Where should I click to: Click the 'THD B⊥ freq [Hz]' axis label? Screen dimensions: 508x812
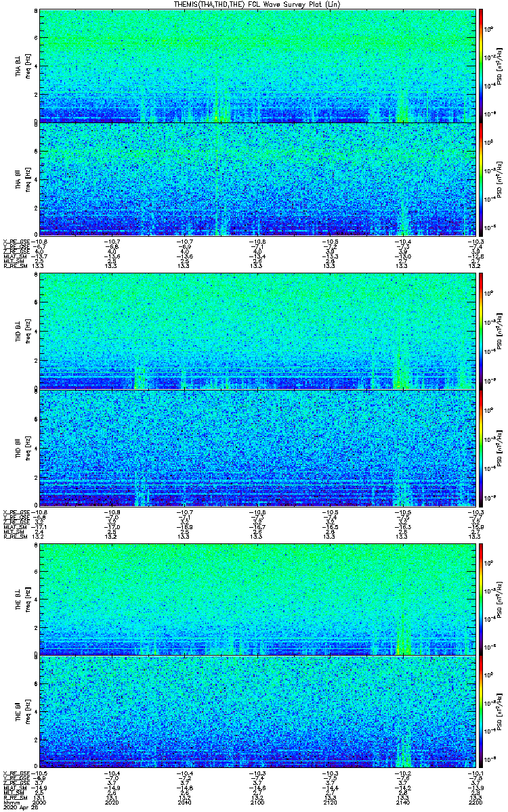(x=23, y=332)
